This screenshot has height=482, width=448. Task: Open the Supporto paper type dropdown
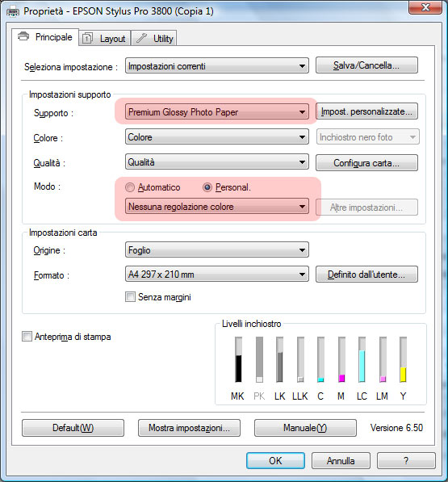[x=217, y=112]
